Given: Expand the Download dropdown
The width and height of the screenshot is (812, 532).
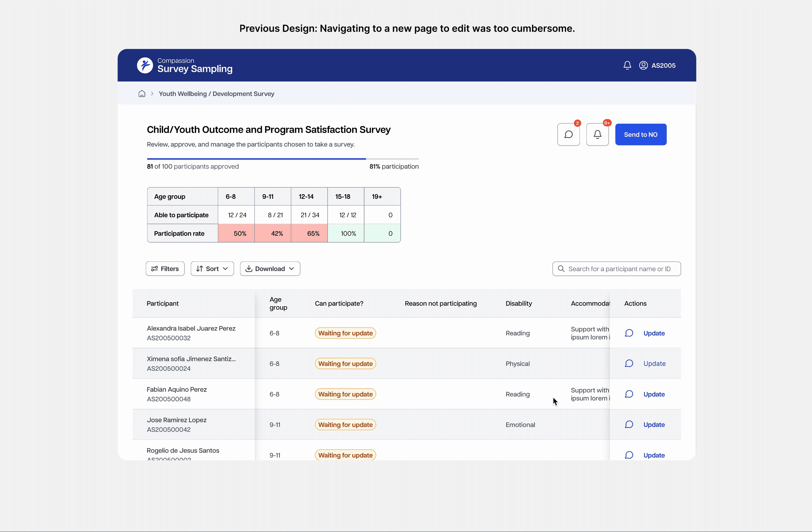Looking at the screenshot, I should (x=270, y=269).
